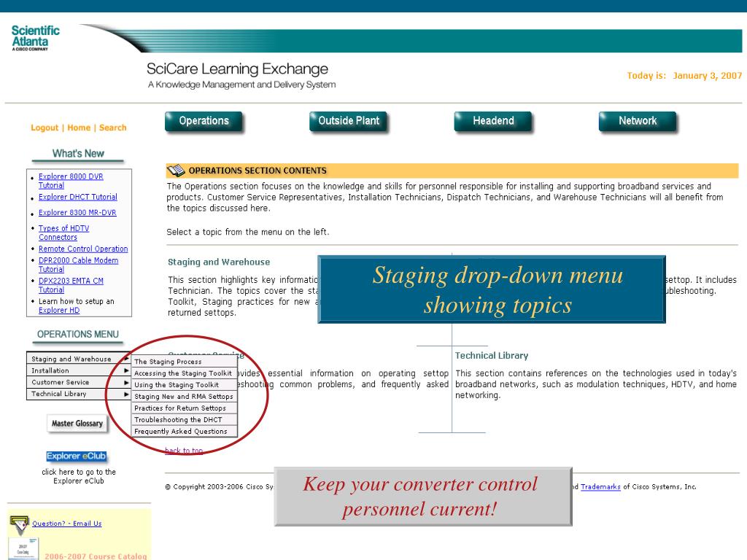Expand the Technical Library submenu arrow
The width and height of the screenshot is (747, 560).
tap(126, 394)
